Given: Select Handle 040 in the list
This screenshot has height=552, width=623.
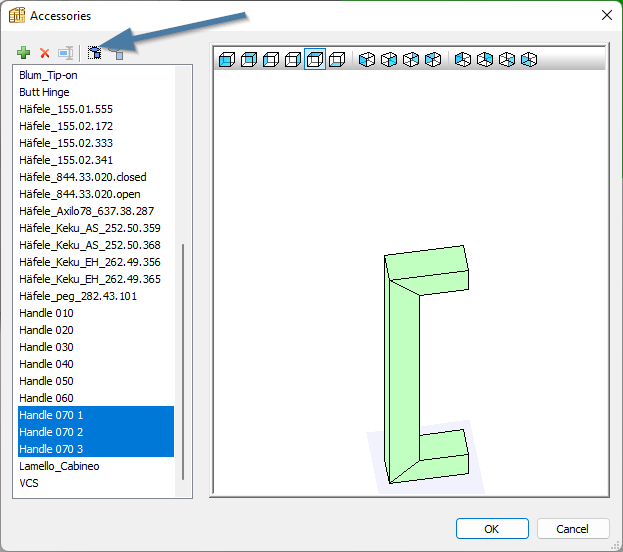Looking at the screenshot, I should 96,364.
